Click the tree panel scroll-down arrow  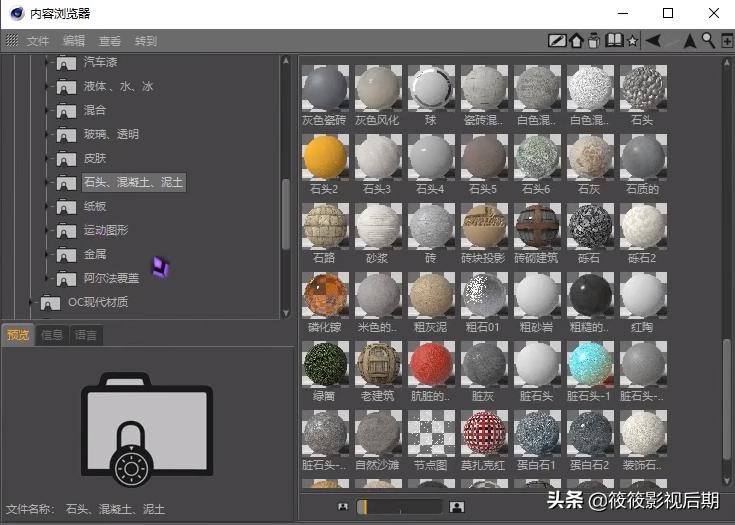285,314
